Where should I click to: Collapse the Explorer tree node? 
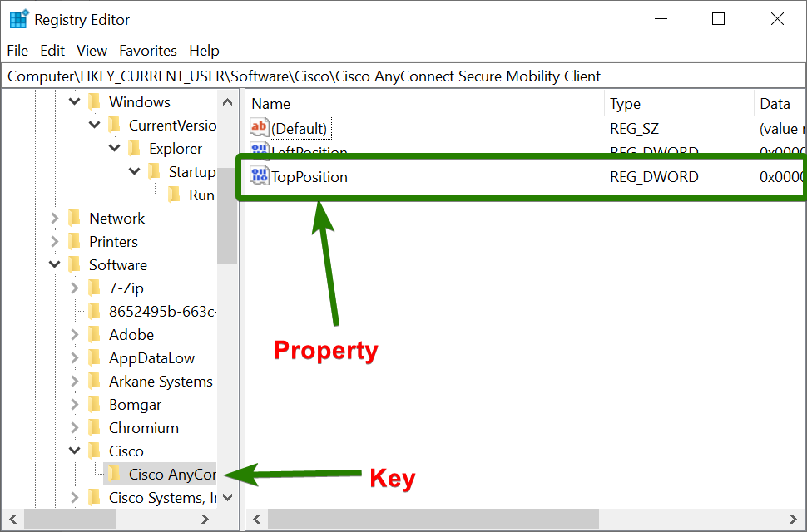coord(115,148)
